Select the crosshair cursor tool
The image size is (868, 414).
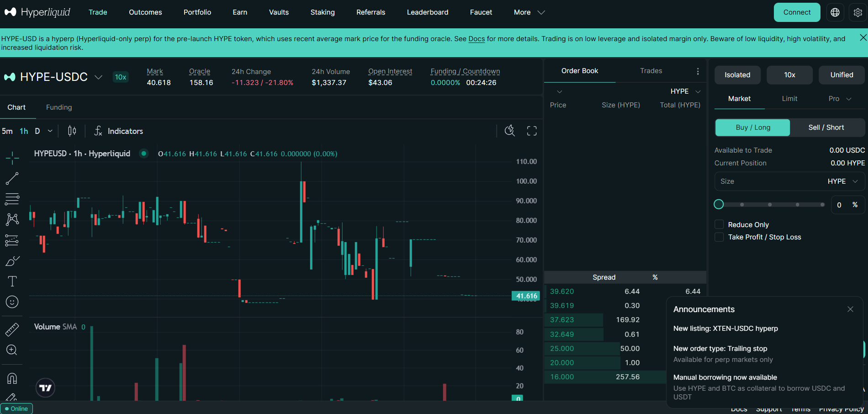[x=12, y=158]
